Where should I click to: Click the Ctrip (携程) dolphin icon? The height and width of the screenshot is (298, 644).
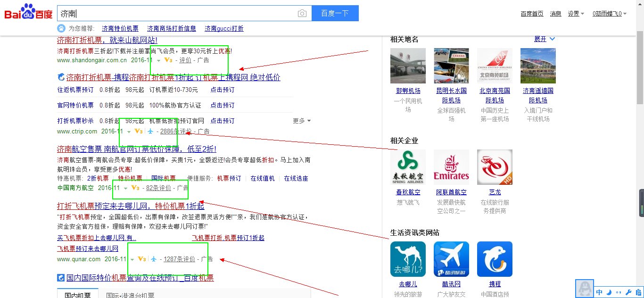(x=494, y=258)
